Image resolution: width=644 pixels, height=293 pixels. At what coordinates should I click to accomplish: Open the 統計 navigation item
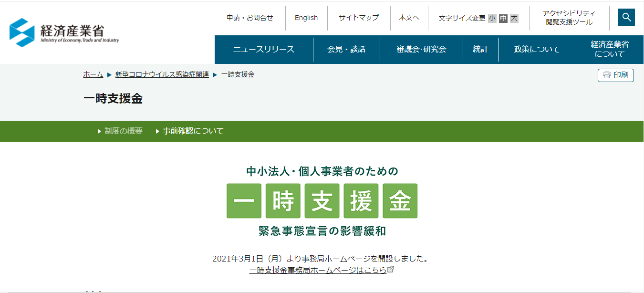(480, 49)
